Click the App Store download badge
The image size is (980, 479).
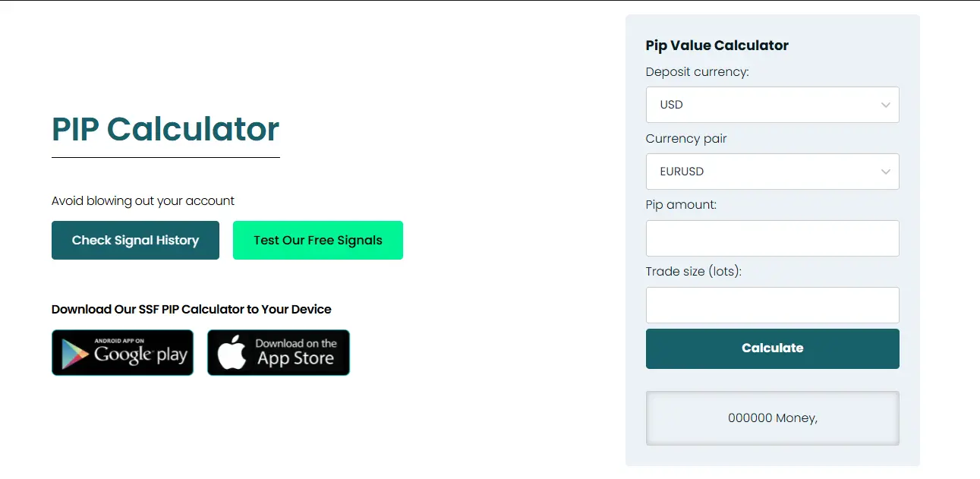[278, 352]
